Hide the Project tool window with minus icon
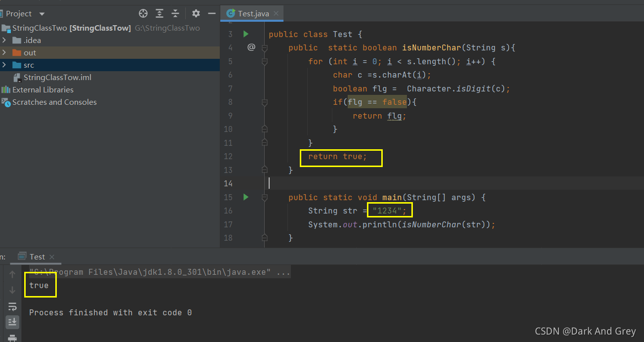 [x=212, y=13]
